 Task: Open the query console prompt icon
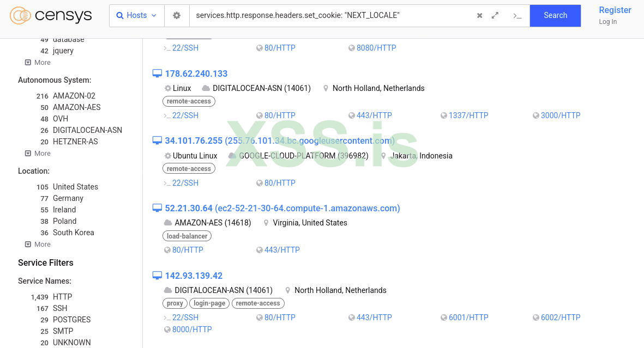(x=517, y=16)
